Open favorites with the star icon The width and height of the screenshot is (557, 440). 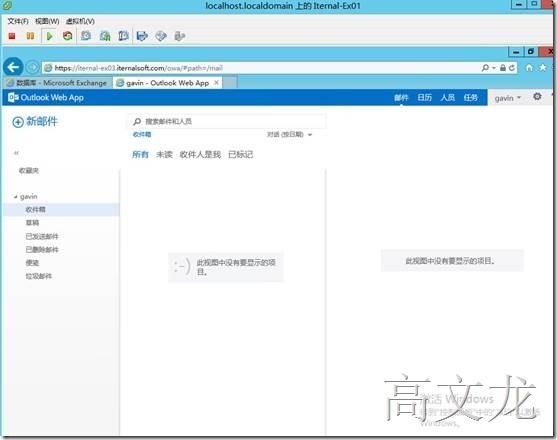pyautogui.click(x=543, y=67)
